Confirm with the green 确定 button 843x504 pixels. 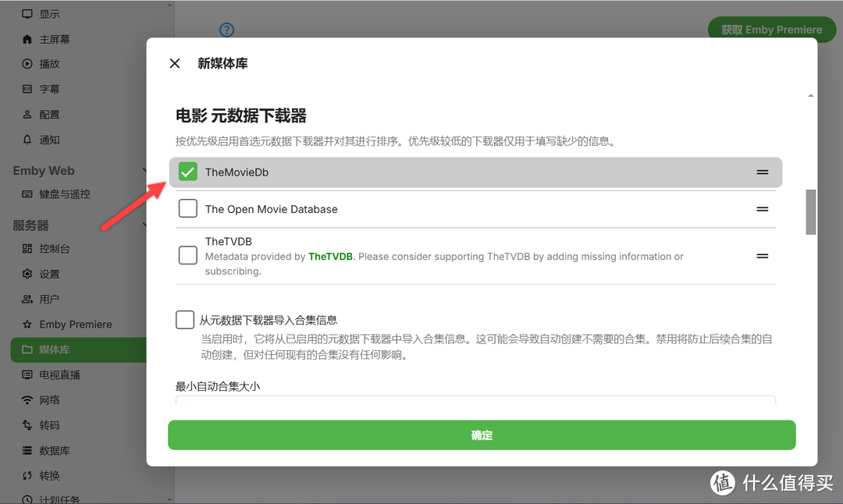click(482, 435)
